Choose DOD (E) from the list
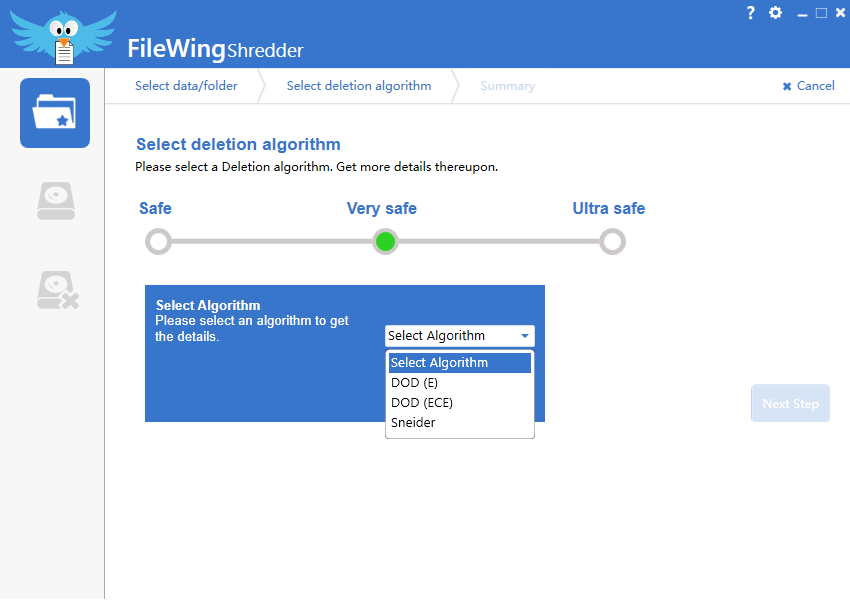This screenshot has height=600, width=850. coord(414,383)
